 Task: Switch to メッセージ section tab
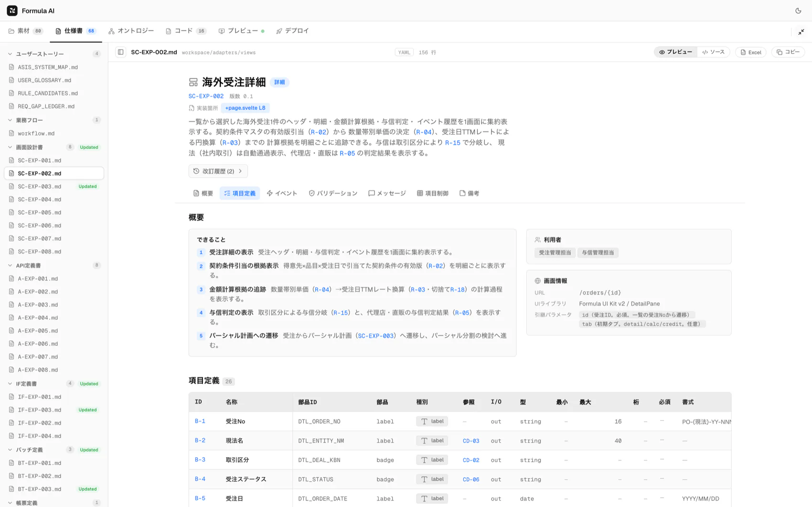pos(387,193)
